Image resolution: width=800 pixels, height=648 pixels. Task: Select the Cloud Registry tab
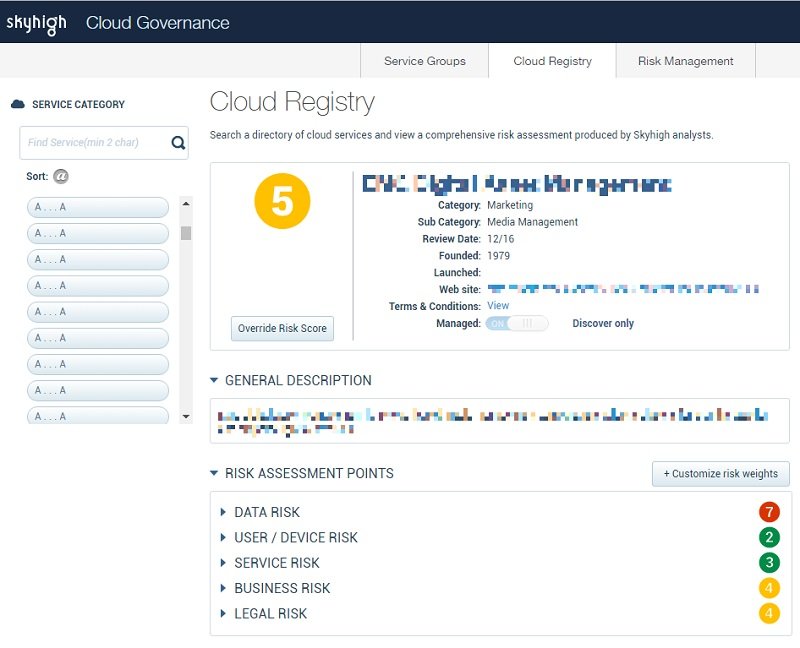pyautogui.click(x=553, y=61)
